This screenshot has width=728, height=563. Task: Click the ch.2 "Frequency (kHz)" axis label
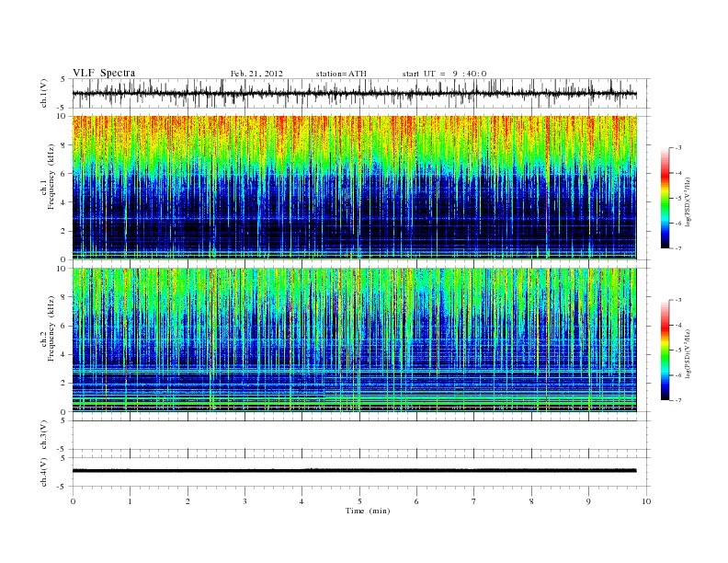51,328
